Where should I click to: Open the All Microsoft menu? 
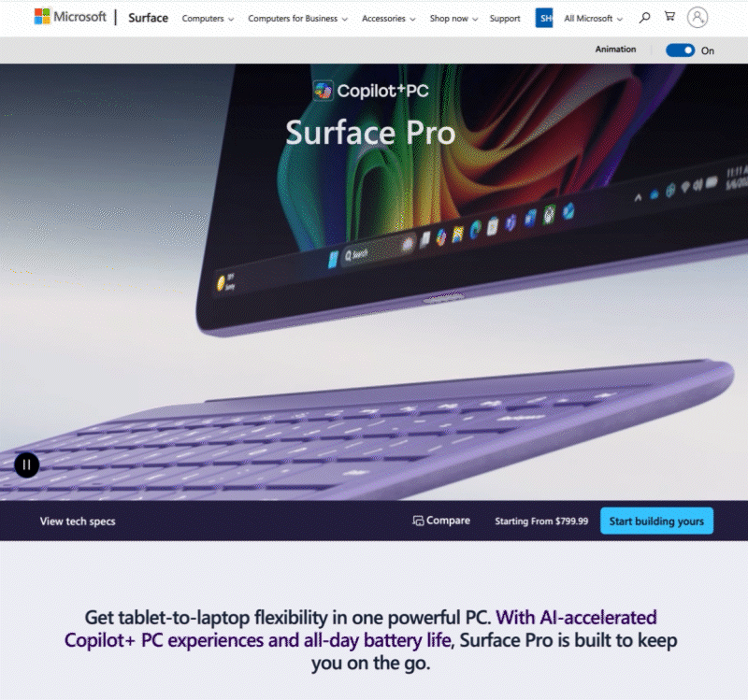click(x=594, y=19)
